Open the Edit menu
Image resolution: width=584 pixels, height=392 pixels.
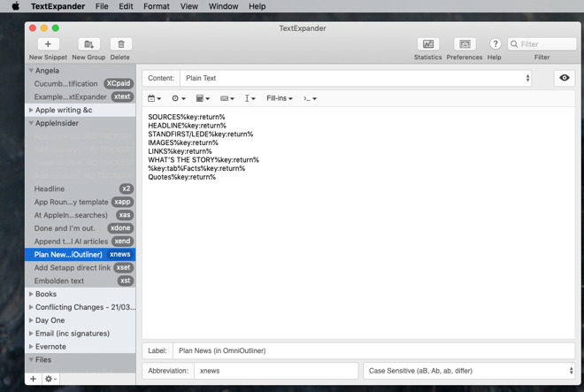(x=126, y=6)
